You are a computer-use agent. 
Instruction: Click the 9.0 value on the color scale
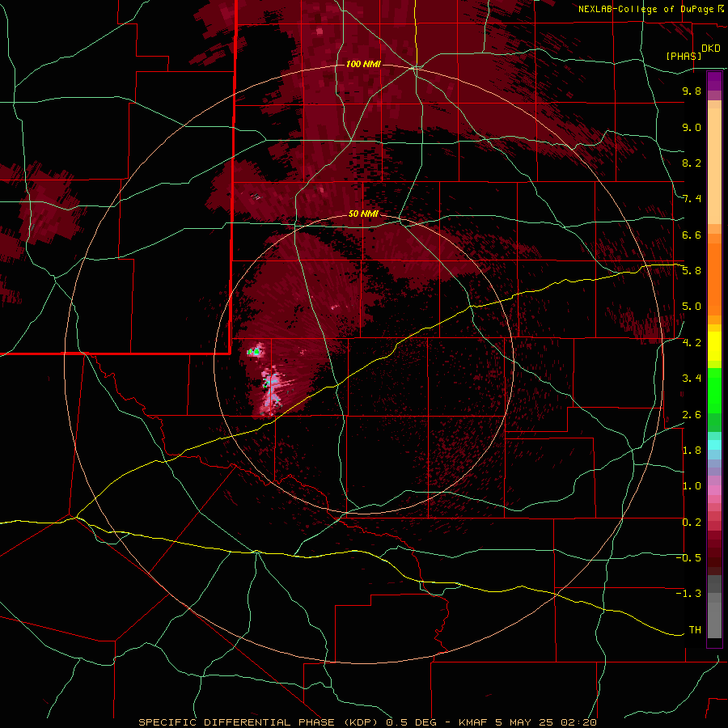[x=692, y=127]
